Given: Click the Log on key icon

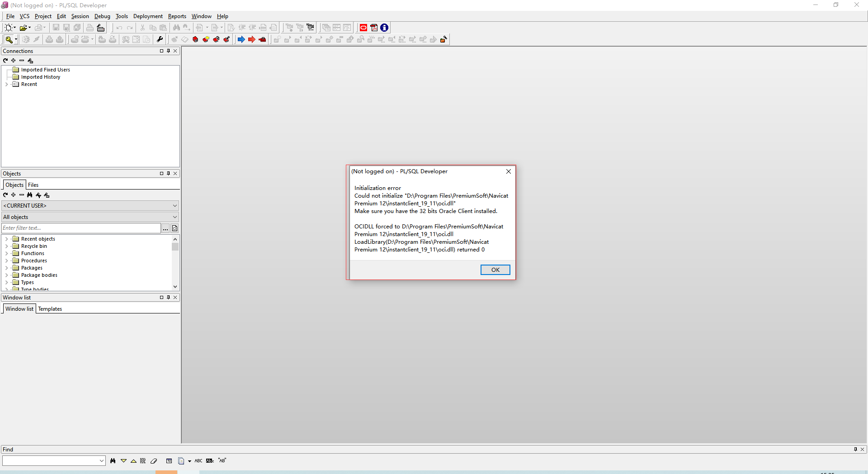Looking at the screenshot, I should coord(9,39).
